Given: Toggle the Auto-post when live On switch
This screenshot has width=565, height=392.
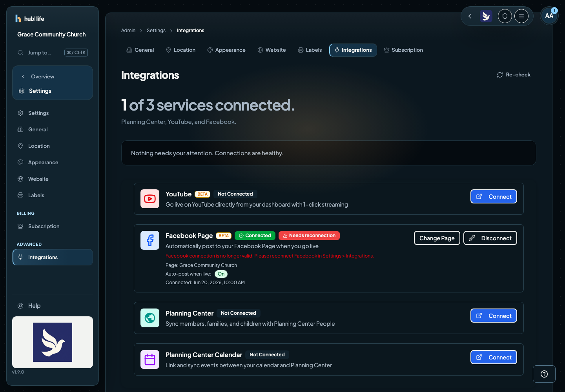Looking at the screenshot, I should 221,274.
